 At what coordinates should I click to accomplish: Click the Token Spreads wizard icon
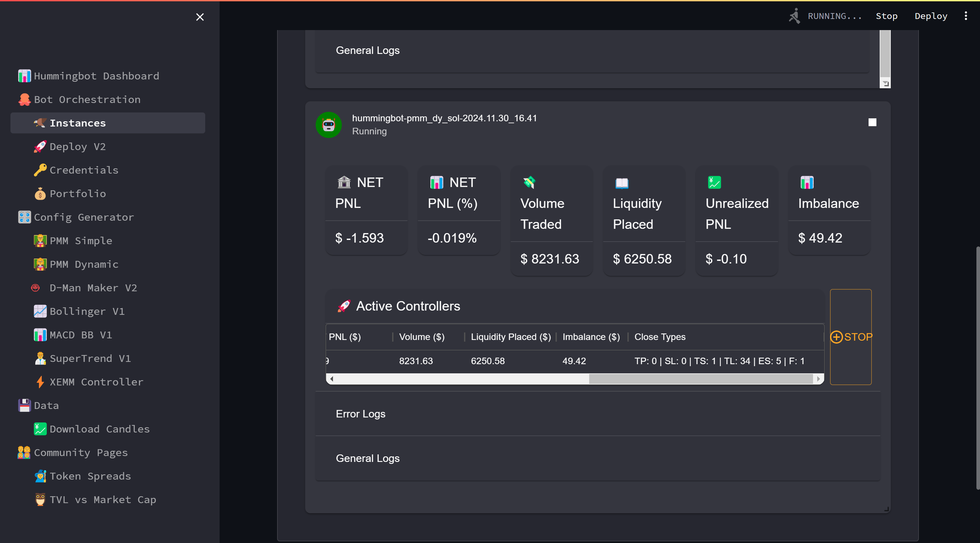pyautogui.click(x=40, y=476)
